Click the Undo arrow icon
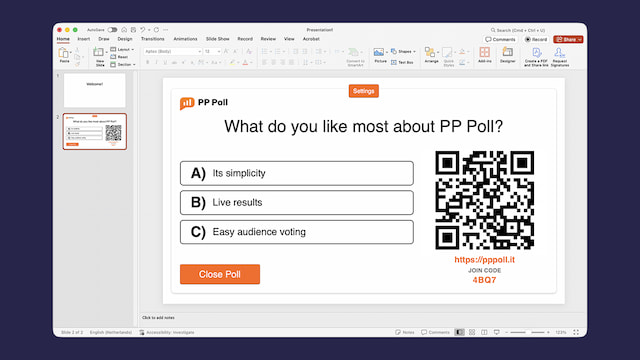This screenshot has height=360, width=640. 142,30
